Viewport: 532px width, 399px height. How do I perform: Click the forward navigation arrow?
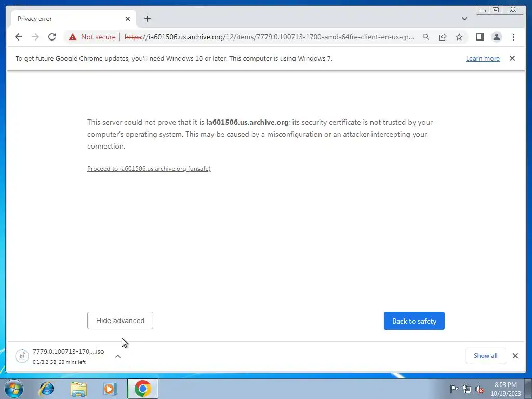35,37
